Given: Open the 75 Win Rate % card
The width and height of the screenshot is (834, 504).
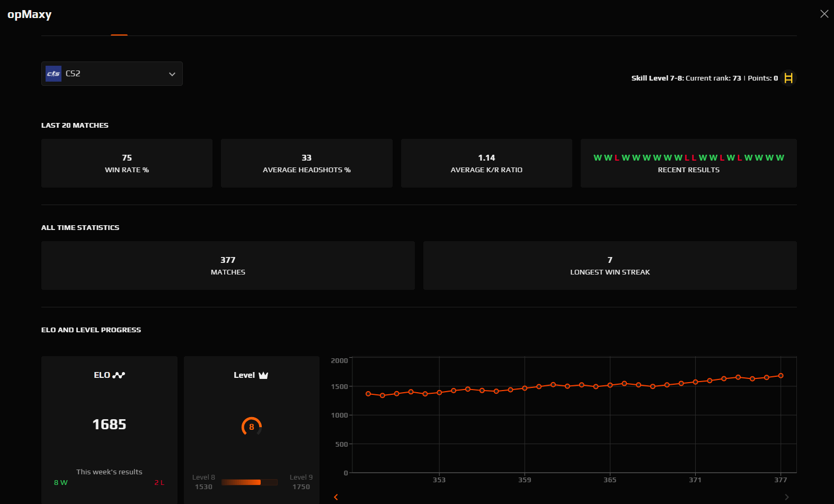Looking at the screenshot, I should click(127, 163).
